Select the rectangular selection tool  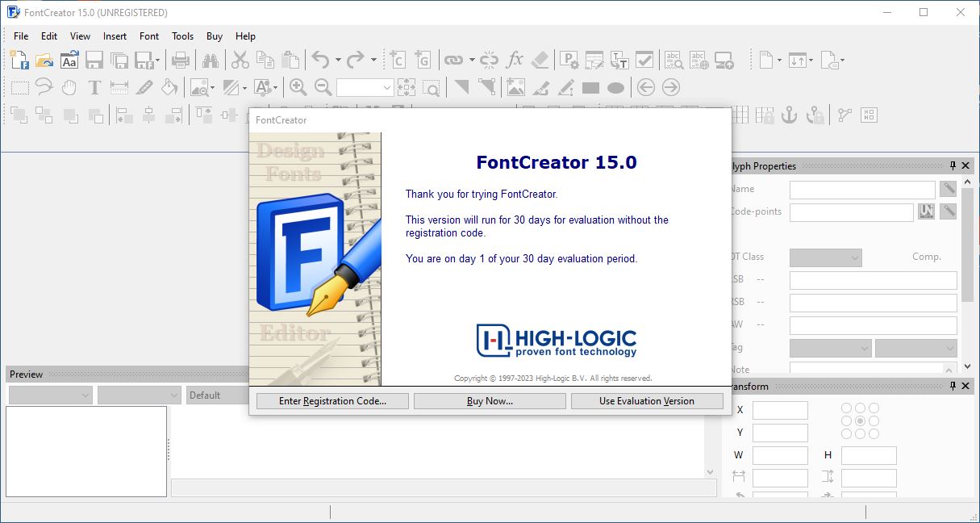tap(19, 87)
